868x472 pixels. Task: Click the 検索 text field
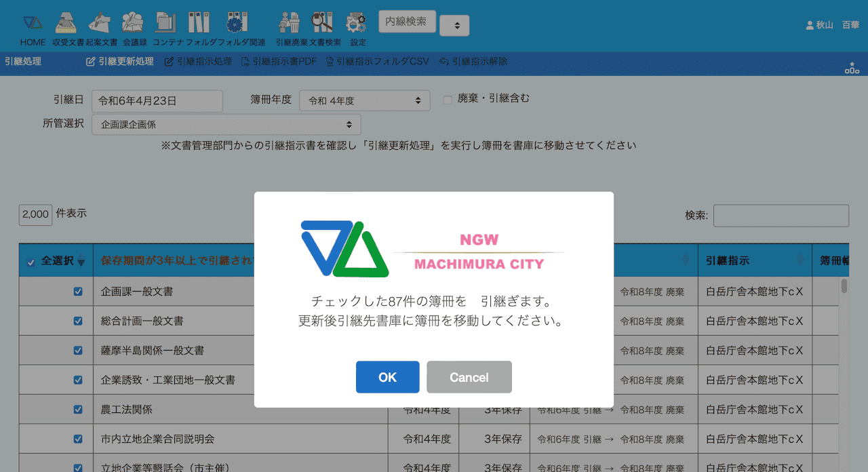(781, 216)
